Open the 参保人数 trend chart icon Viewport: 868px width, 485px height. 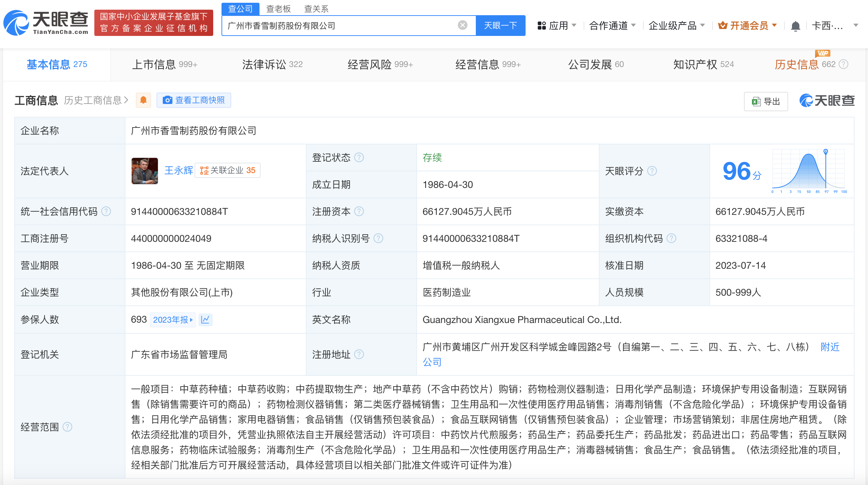click(x=205, y=320)
